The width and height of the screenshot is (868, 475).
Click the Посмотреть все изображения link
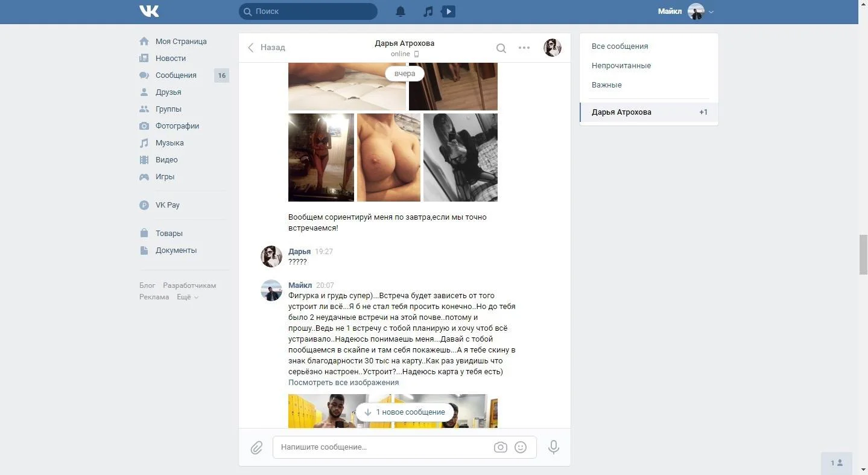(343, 383)
